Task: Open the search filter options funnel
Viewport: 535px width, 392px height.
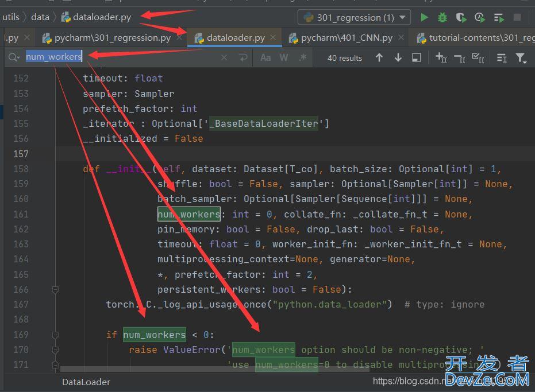Action: [521, 58]
